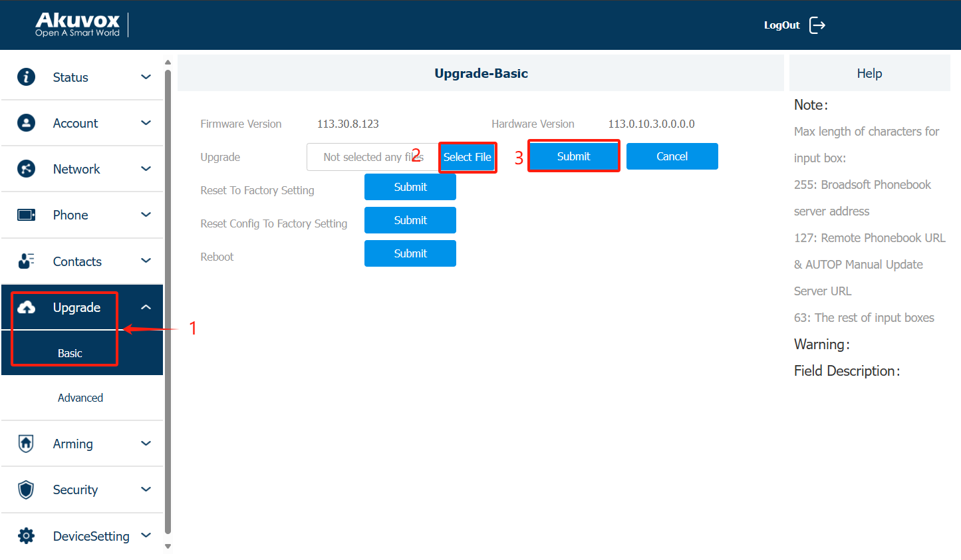Submit Reset To Factory Setting
The height and width of the screenshot is (560, 961).
point(410,187)
